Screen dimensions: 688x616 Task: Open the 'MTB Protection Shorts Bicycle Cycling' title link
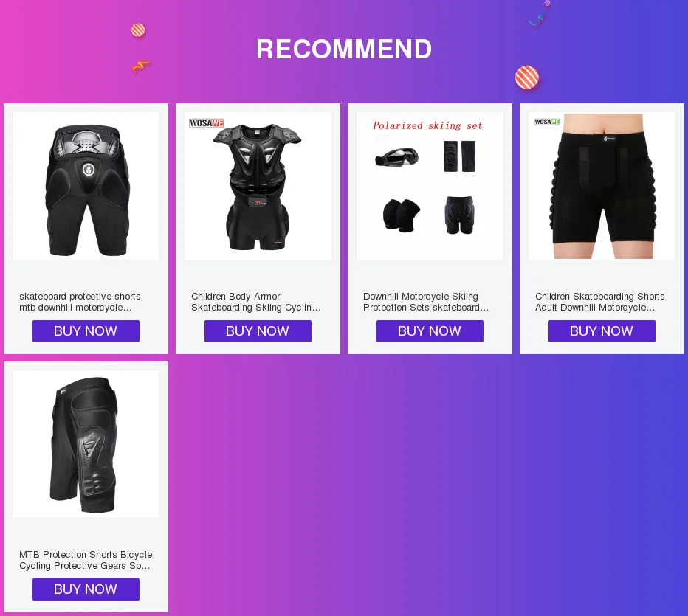pos(86,560)
